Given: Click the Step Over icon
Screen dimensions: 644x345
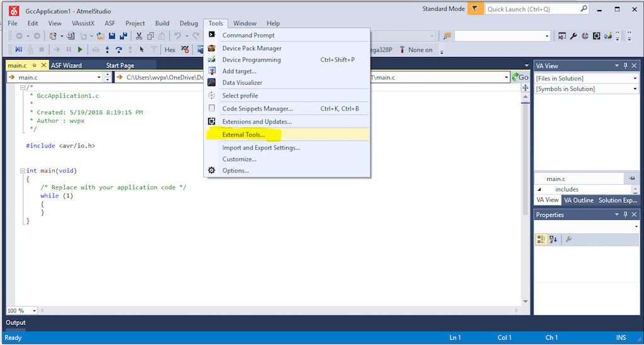Looking at the screenshot, I should click(x=119, y=50).
